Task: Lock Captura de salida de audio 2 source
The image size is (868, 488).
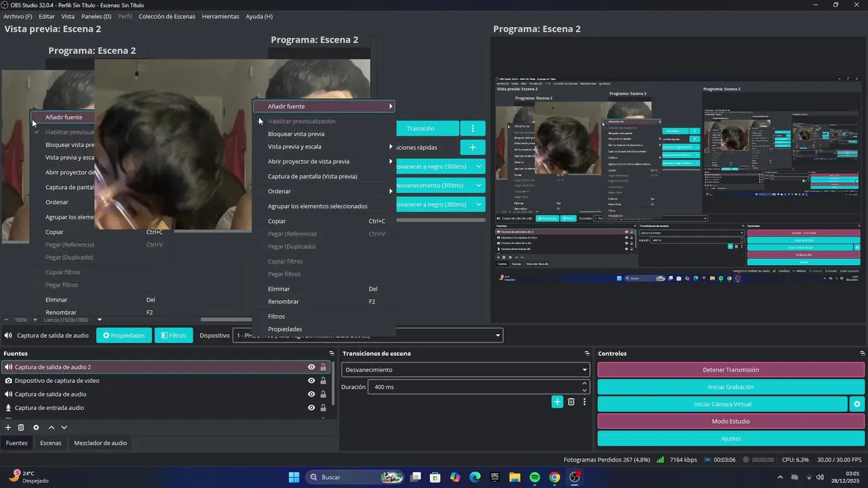Action: (323, 367)
